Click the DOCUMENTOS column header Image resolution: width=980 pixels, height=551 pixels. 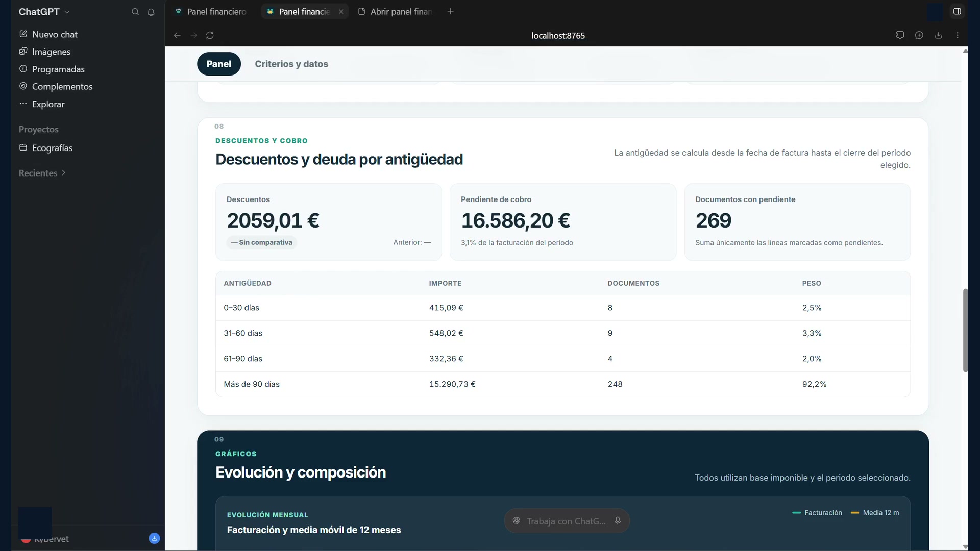[633, 283]
